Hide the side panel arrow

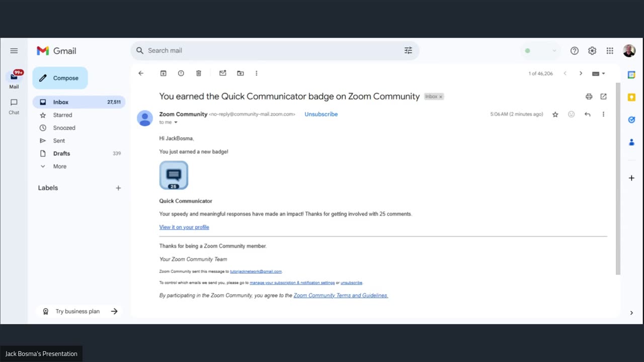pyautogui.click(x=631, y=313)
